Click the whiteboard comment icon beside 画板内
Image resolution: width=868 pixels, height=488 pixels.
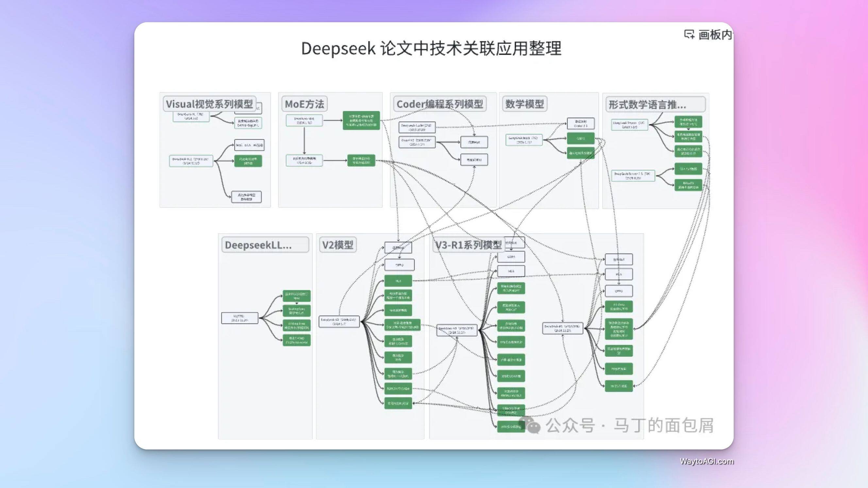(689, 34)
